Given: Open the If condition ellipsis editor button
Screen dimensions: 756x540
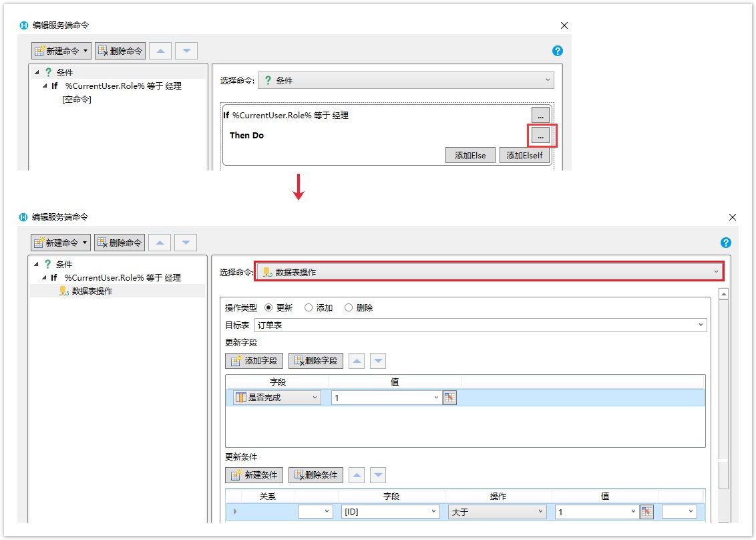Looking at the screenshot, I should pyautogui.click(x=540, y=115).
